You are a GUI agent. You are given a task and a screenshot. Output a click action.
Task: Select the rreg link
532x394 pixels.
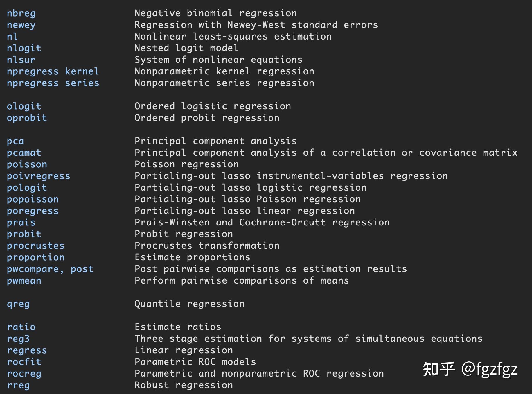[x=18, y=385]
